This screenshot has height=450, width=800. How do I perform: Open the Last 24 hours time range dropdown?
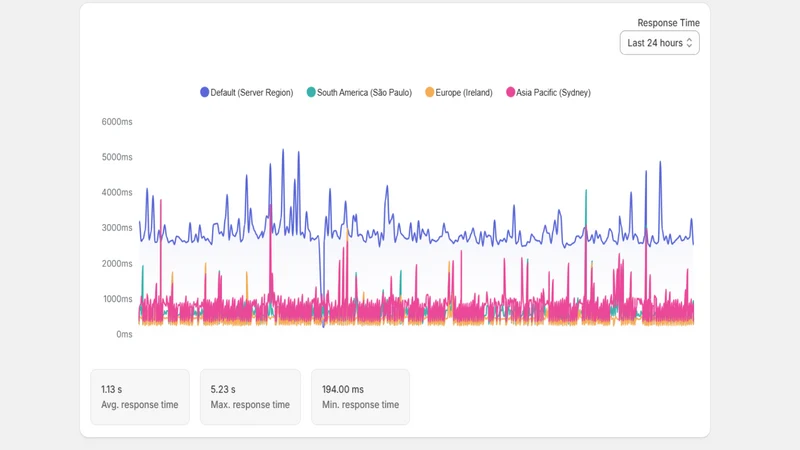tap(659, 43)
